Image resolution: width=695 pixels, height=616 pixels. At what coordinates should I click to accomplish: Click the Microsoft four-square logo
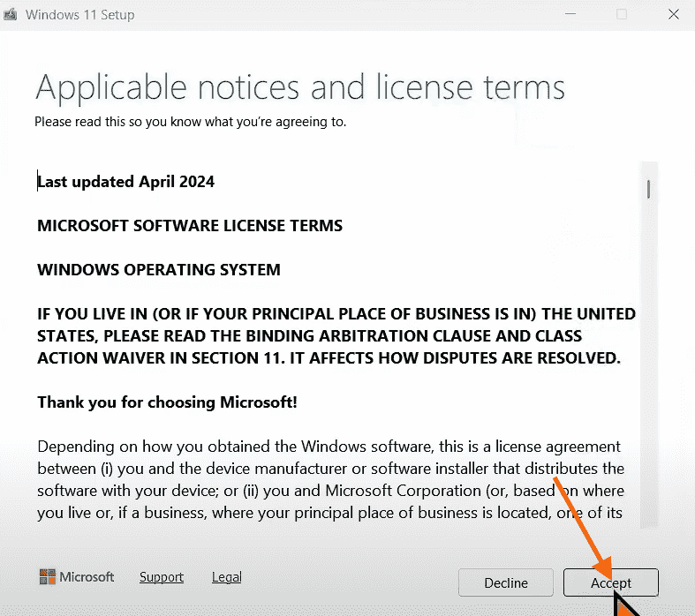(48, 577)
